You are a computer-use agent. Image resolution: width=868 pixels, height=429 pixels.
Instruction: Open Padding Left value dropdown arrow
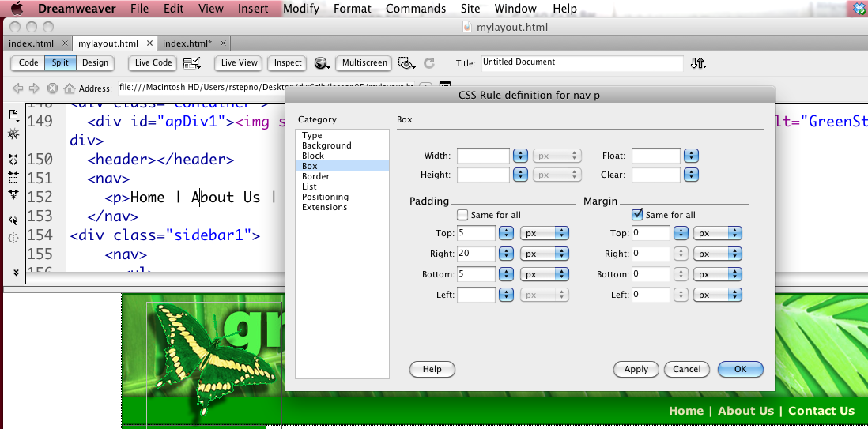[x=506, y=295]
